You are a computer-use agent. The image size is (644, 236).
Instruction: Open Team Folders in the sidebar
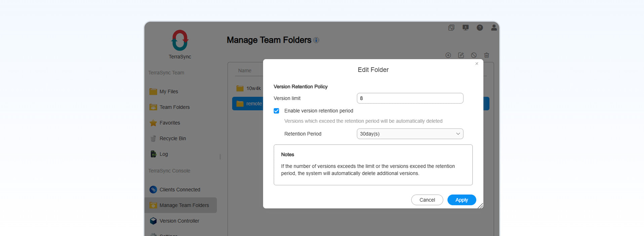(174, 107)
